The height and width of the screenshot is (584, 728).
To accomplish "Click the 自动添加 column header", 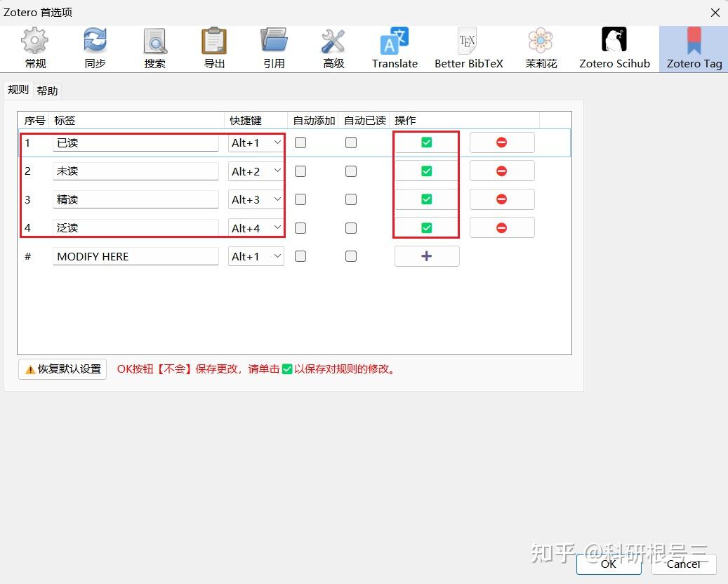I will [313, 121].
